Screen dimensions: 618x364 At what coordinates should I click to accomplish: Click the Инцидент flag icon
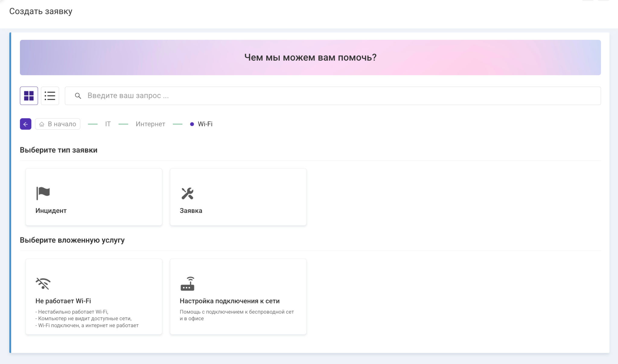coord(43,193)
